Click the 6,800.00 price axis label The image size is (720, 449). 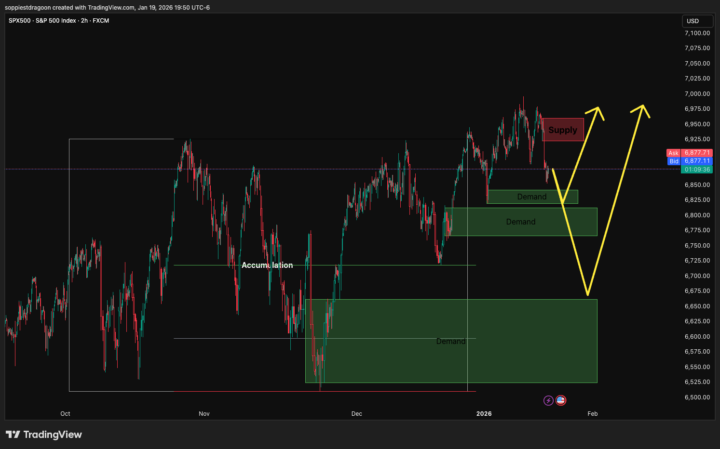697,215
